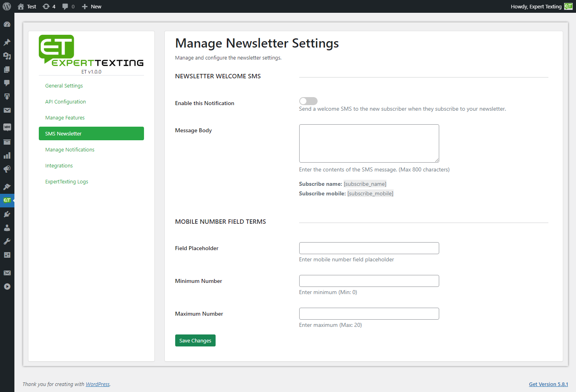
Task: Open Pages icon in sidebar
Action: tap(7, 70)
